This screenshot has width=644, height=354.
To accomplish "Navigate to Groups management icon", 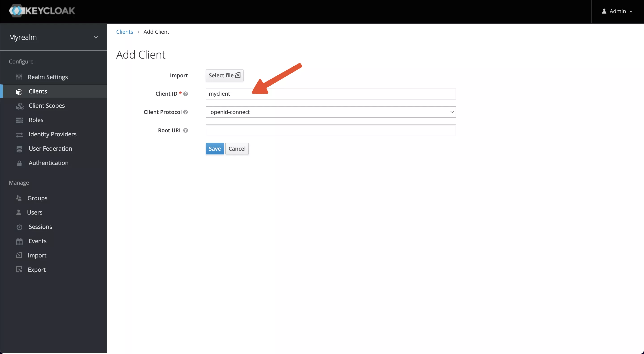I will coord(18,198).
